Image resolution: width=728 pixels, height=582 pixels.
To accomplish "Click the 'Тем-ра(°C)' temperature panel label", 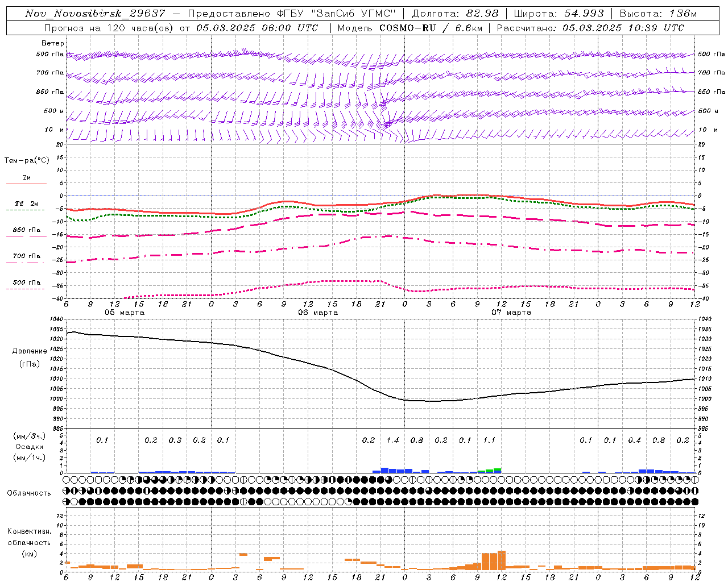I will 27,160.
